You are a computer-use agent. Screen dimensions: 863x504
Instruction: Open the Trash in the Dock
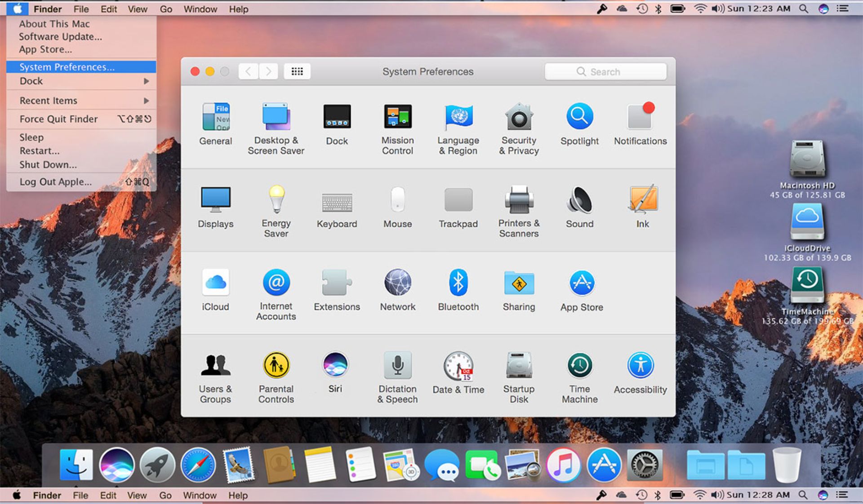coord(787,465)
